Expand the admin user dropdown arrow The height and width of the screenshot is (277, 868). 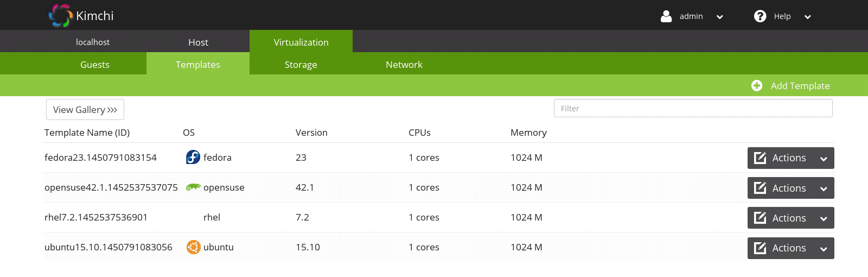pyautogui.click(x=720, y=17)
